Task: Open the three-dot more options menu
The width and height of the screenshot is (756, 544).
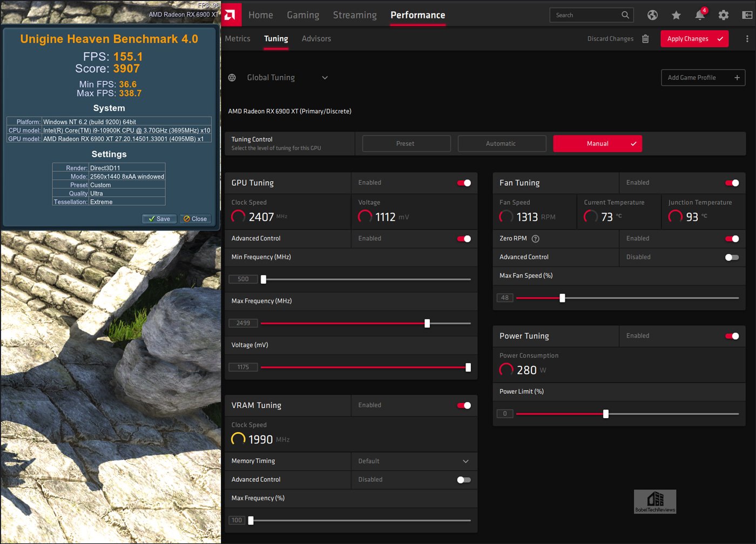Action: pos(747,39)
